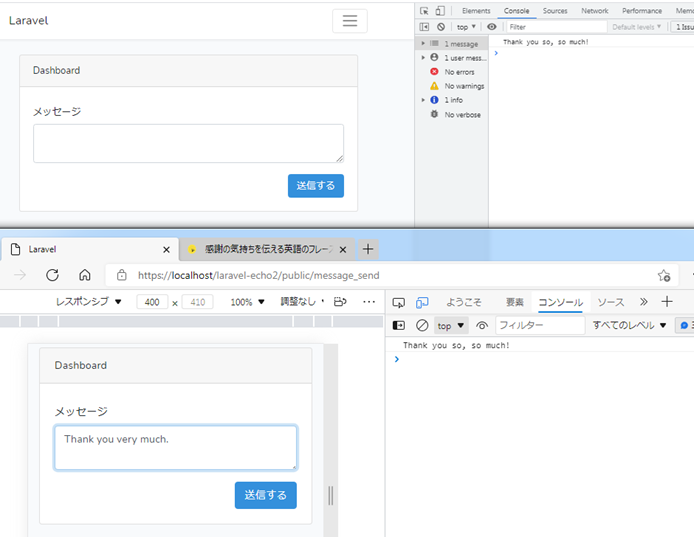694x537 pixels.
Task: Select 'No errors' filter in console sidebar
Action: point(452,72)
